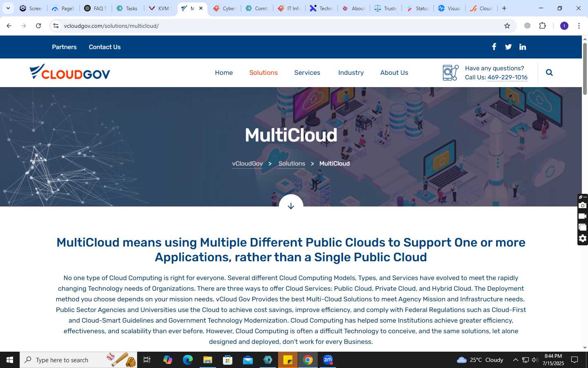Open File Explorer from the taskbar
The width and height of the screenshot is (588, 368).
208,360
